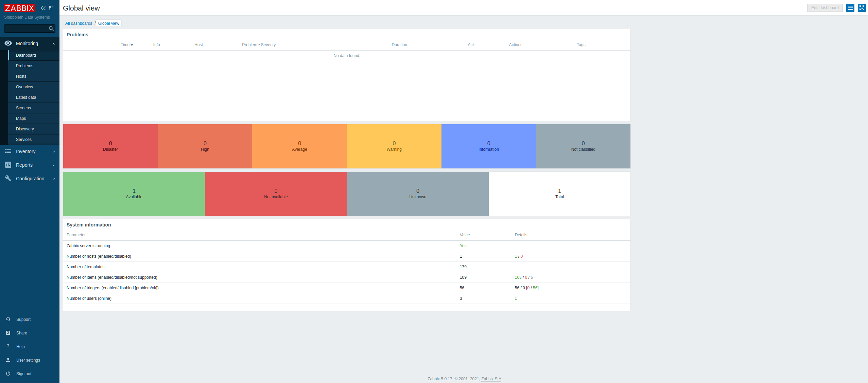Screen dimensions: 868x383
Task: Expand the Configuration menu section
Action: [30, 179]
